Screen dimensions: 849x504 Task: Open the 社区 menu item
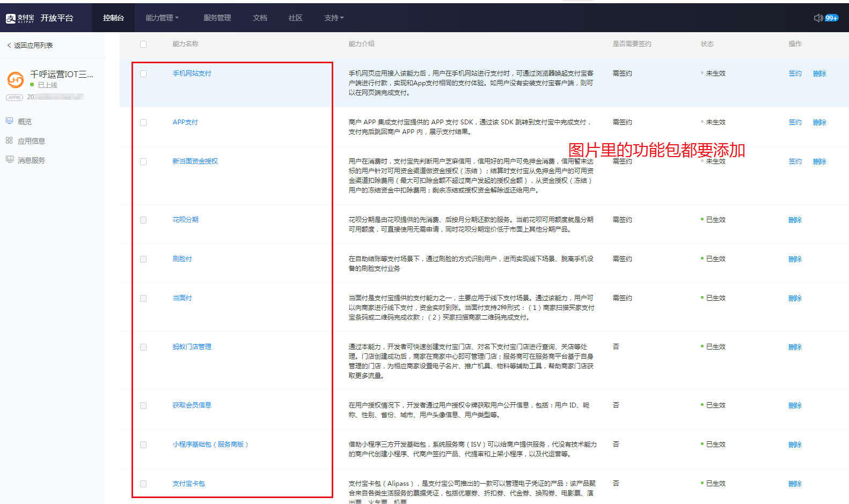point(295,18)
